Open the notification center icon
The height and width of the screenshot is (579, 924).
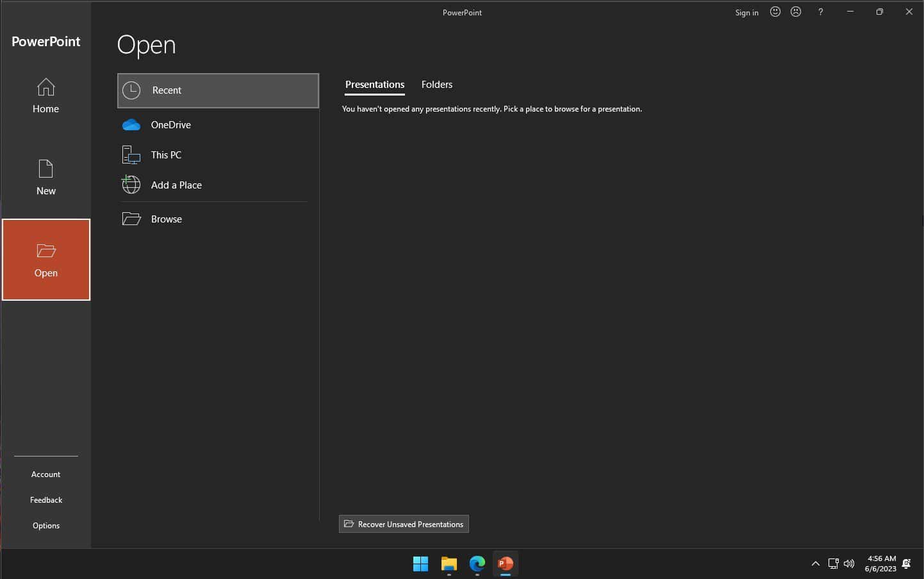click(906, 564)
